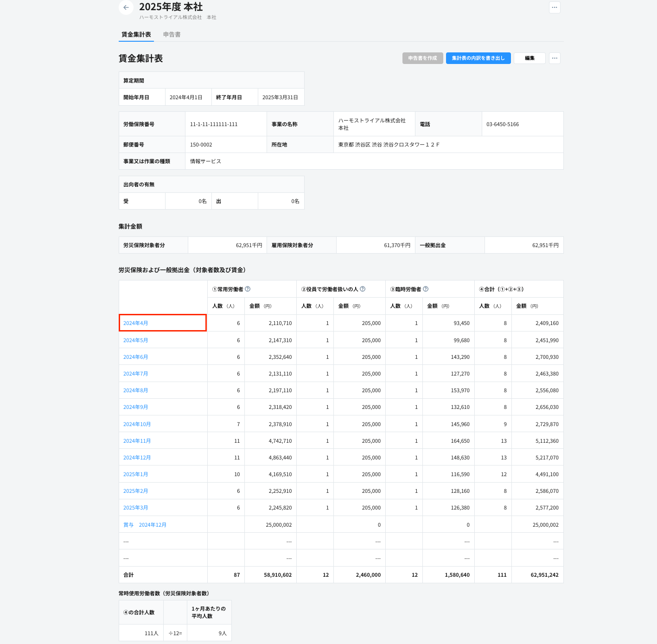Go to 2025年1月 details
657x644 pixels.
135,474
